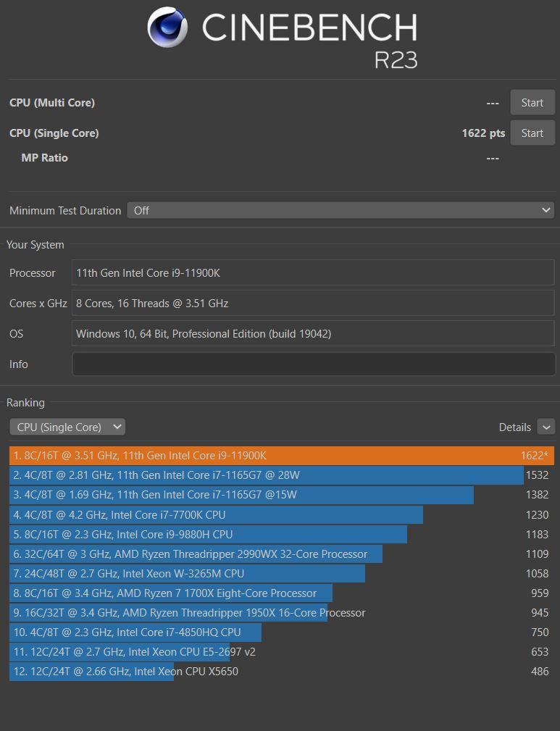Select ranking row Core i7-1165G7 @15W
Screen dimensions: 560x731
click(282, 495)
